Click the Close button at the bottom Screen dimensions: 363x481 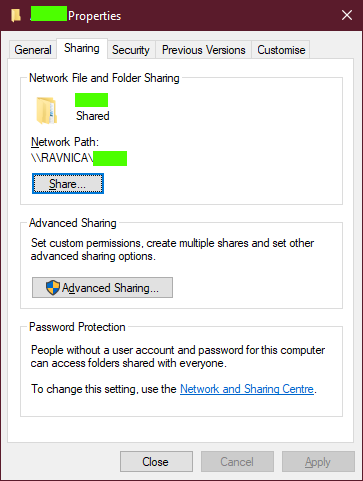pos(156,462)
